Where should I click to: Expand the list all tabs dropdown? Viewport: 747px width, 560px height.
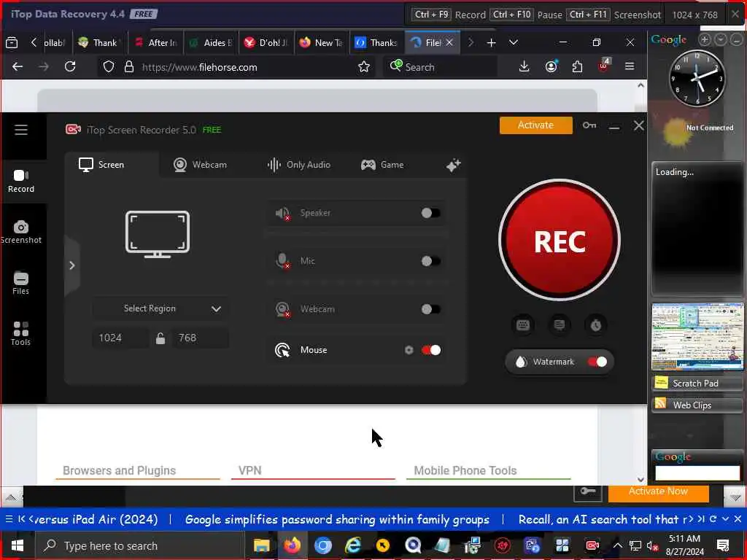tap(513, 43)
